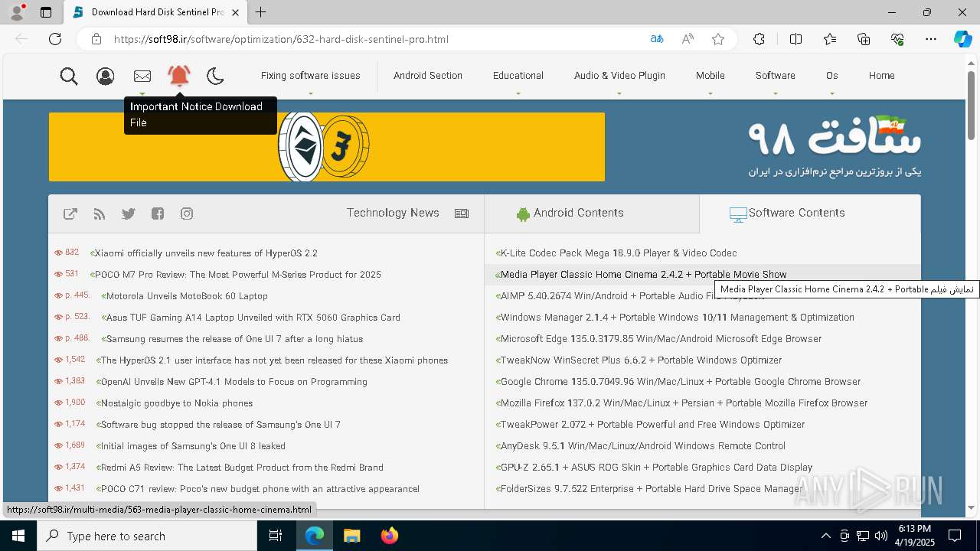Open the Favorites list icon
Viewport: 980px width, 551px height.
coord(830,39)
